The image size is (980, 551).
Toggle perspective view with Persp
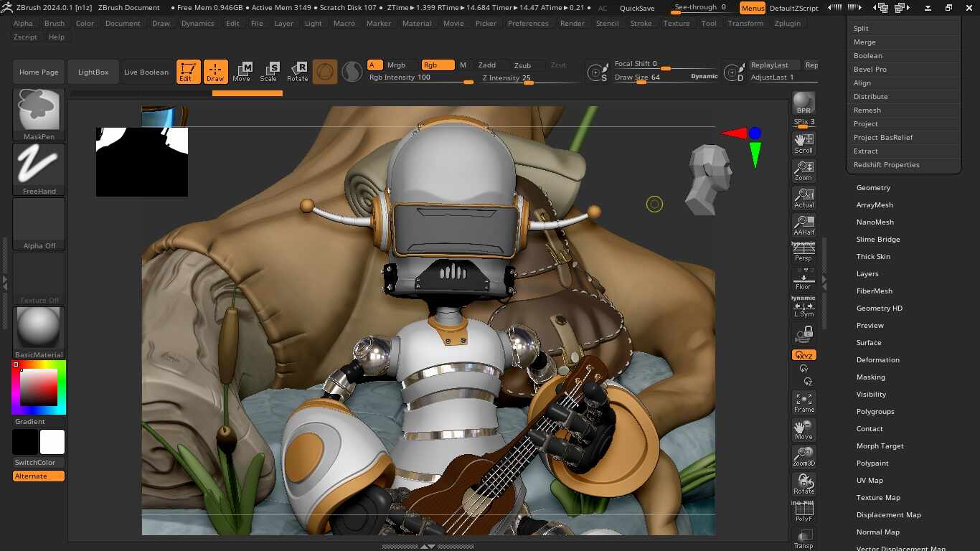[x=803, y=253]
